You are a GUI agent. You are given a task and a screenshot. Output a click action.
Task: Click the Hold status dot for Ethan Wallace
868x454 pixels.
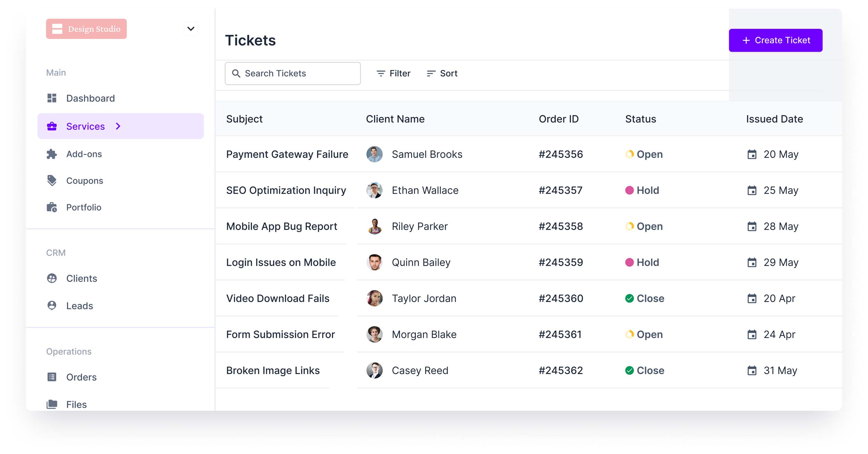pos(629,190)
